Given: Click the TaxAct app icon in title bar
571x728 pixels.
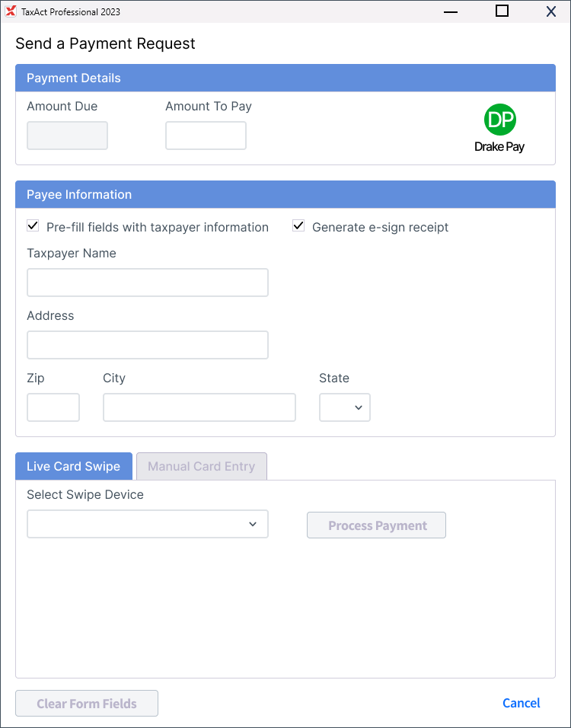Looking at the screenshot, I should [x=11, y=11].
